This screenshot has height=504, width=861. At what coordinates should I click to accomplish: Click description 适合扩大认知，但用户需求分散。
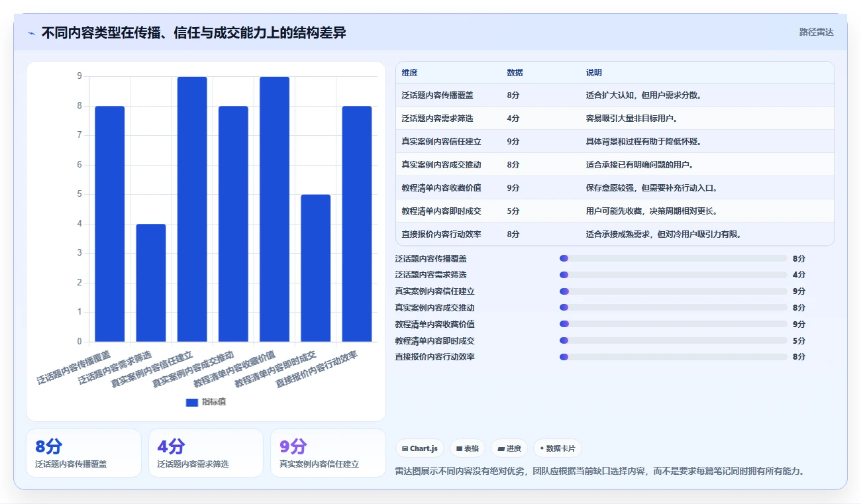[644, 95]
